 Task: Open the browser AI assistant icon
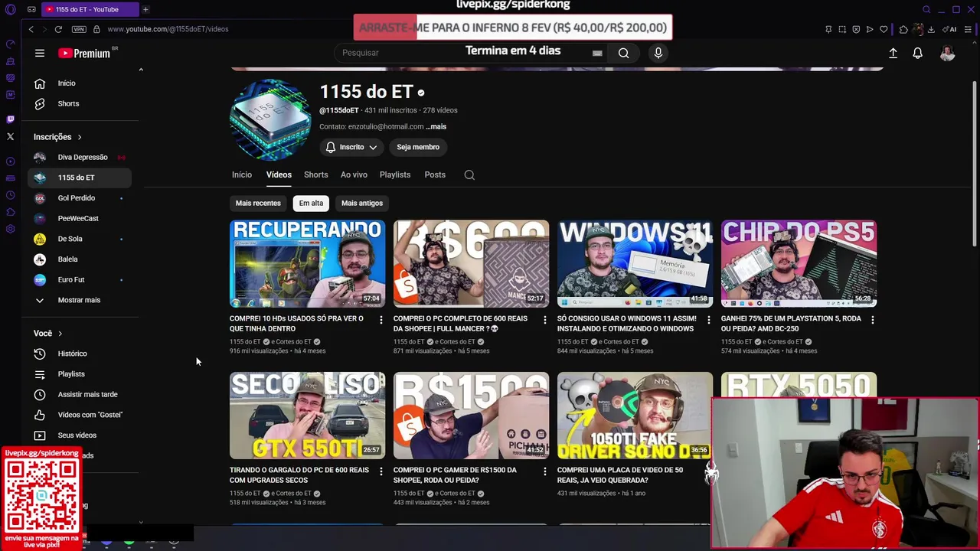[x=949, y=29]
